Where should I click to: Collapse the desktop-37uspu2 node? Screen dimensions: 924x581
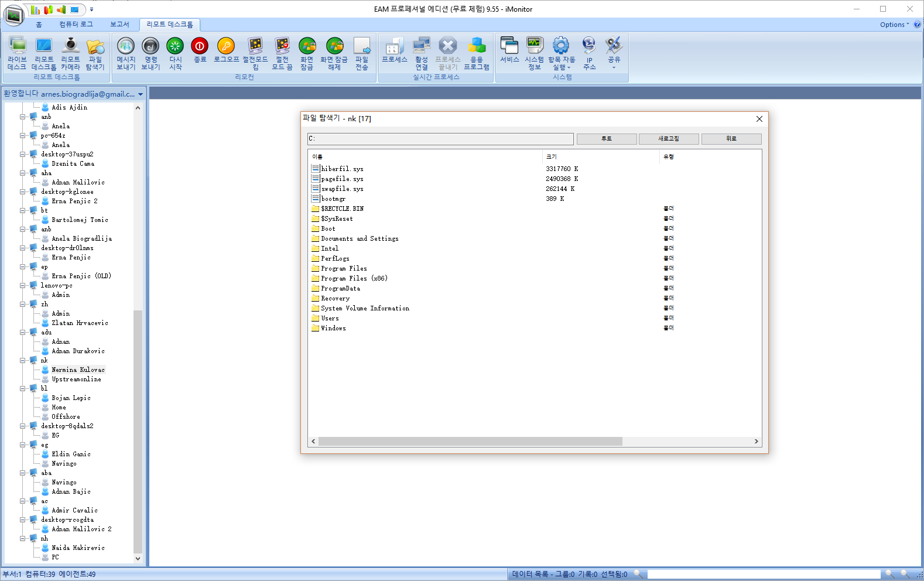point(22,154)
